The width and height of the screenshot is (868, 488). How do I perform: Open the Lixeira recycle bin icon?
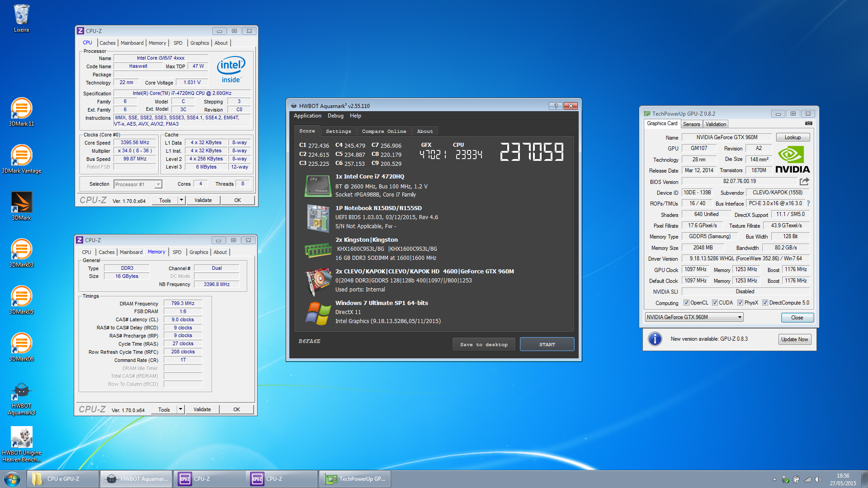pyautogui.click(x=21, y=18)
